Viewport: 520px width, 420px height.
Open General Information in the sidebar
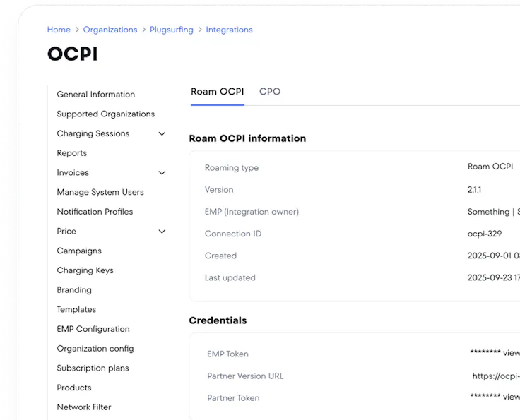coord(96,95)
